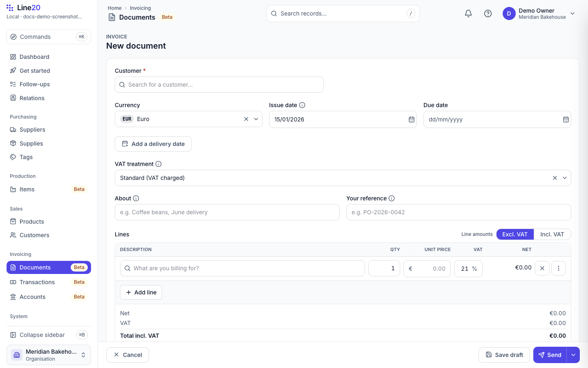Select Excl. VAT line amounts
588x368 pixels.
point(515,234)
